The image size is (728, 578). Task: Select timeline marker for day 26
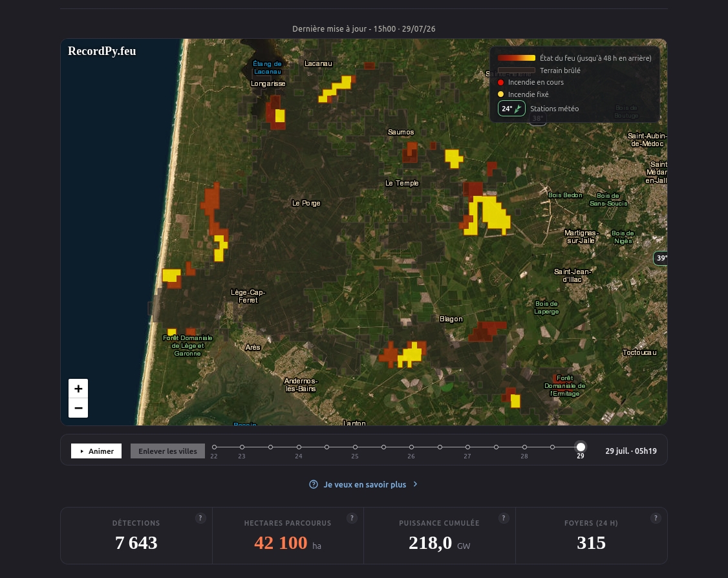point(411,447)
